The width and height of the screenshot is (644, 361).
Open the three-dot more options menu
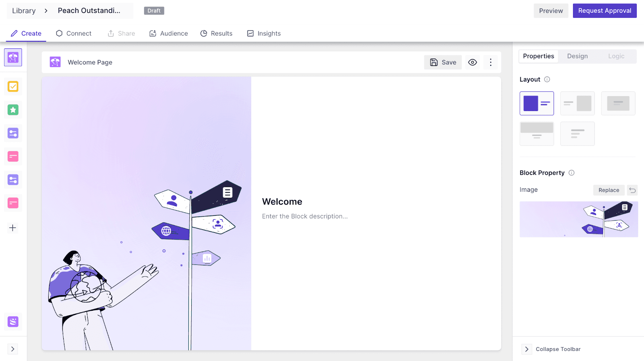[491, 62]
